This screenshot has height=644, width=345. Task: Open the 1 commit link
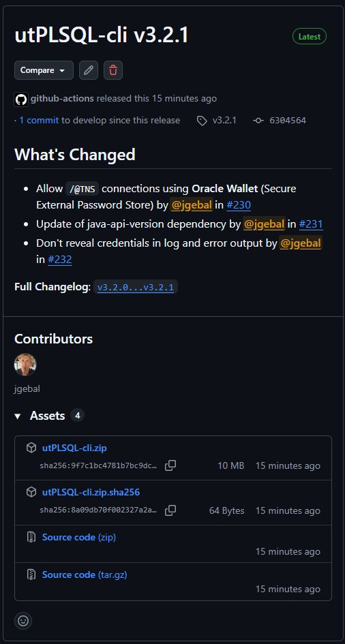39,121
